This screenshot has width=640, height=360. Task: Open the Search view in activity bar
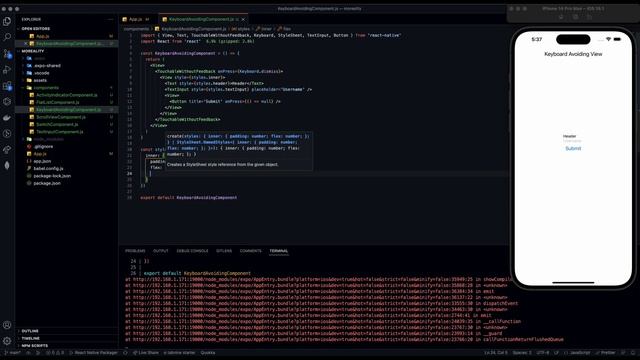click(x=7, y=37)
